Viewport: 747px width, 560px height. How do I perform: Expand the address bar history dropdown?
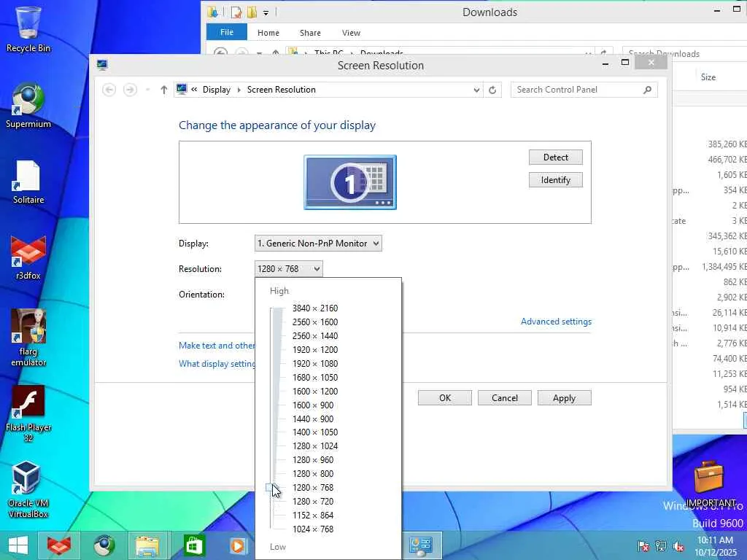(476, 90)
